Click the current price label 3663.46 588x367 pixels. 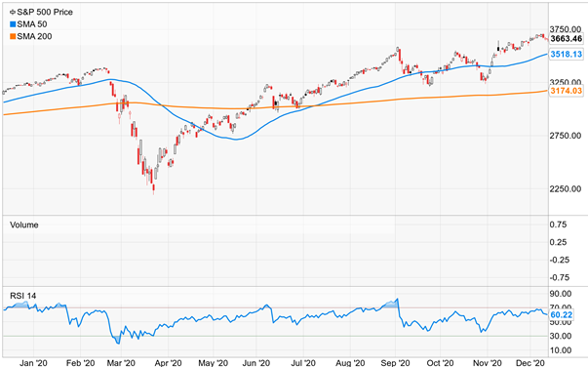tap(567, 39)
